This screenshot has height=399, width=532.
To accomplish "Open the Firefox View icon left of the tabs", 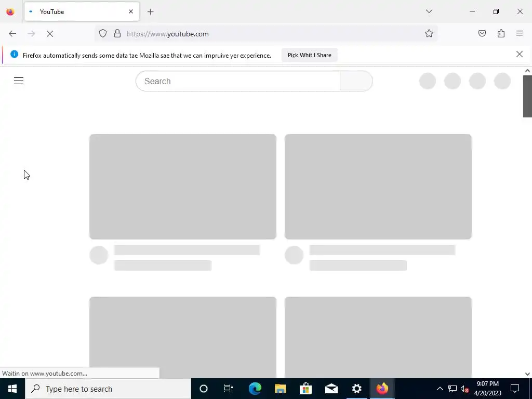I will (10, 12).
